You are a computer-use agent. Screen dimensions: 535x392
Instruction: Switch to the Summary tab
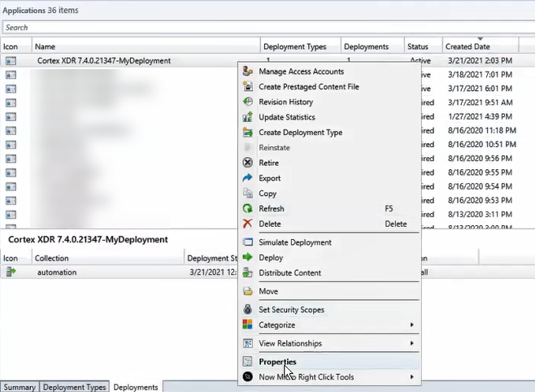tap(20, 387)
